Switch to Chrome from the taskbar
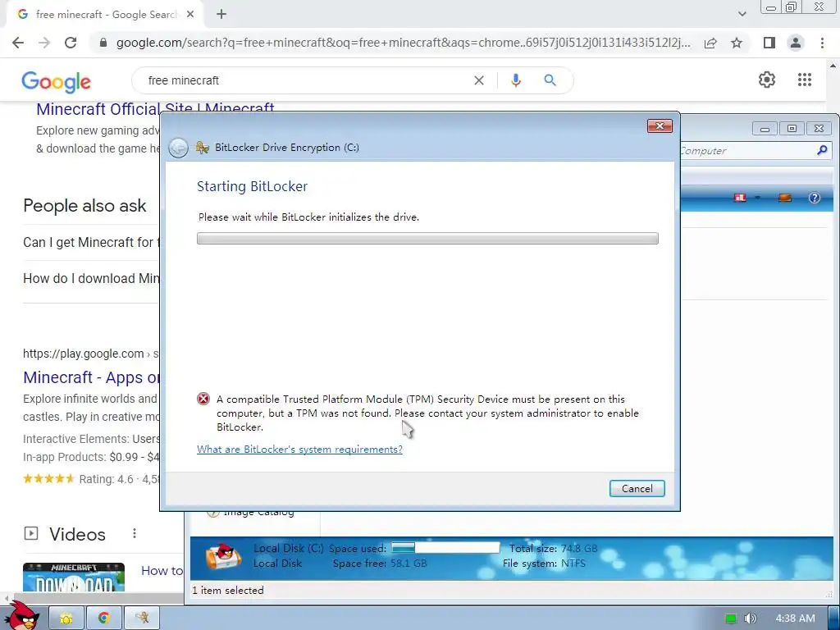Screen dimensions: 840x630 tap(104, 619)
